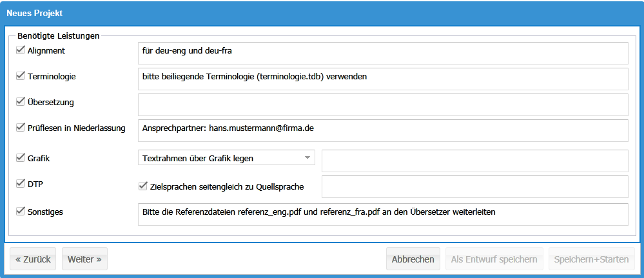Focus the Terminologie comment field
This screenshot has height=278, width=644.
pos(383,79)
